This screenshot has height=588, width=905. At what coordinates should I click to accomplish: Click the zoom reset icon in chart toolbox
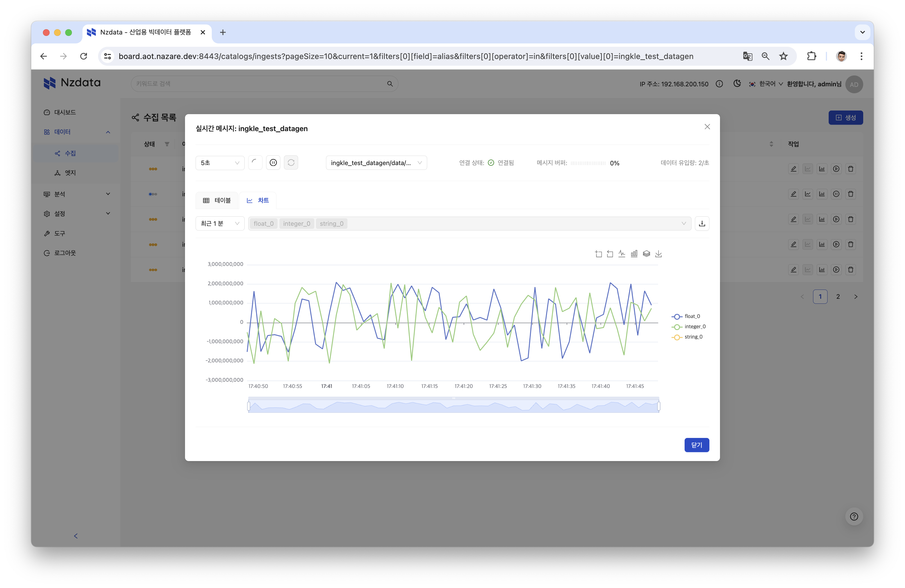pos(610,254)
